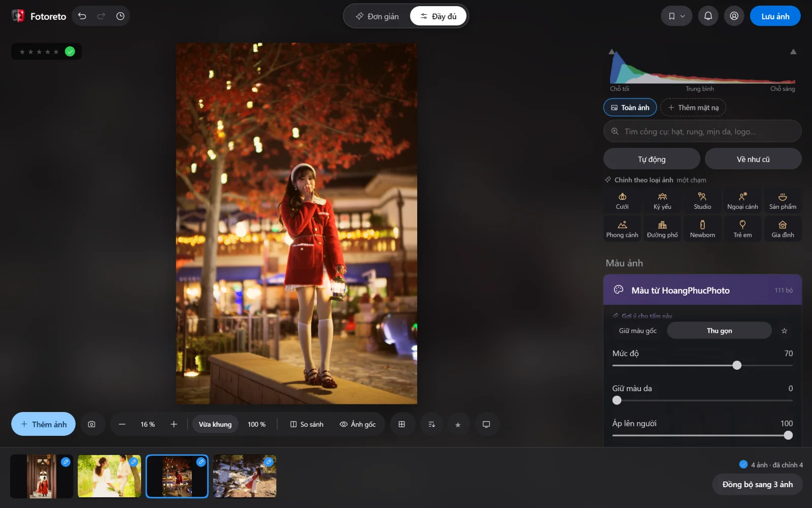Apply the Phong cảnh preset
The image size is (812, 508).
(622, 229)
